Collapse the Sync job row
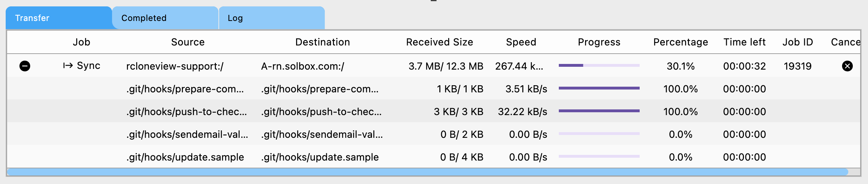Screen dimensions: 868x184 click(25, 66)
